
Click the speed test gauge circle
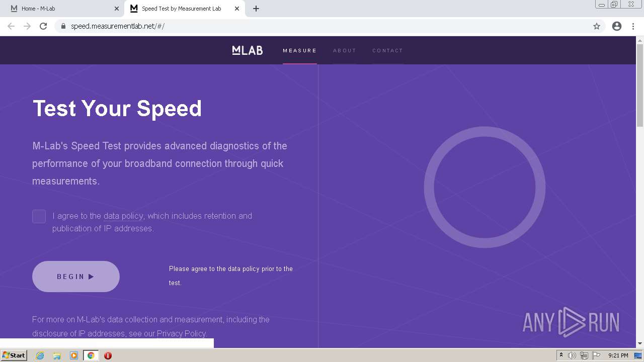click(x=485, y=187)
